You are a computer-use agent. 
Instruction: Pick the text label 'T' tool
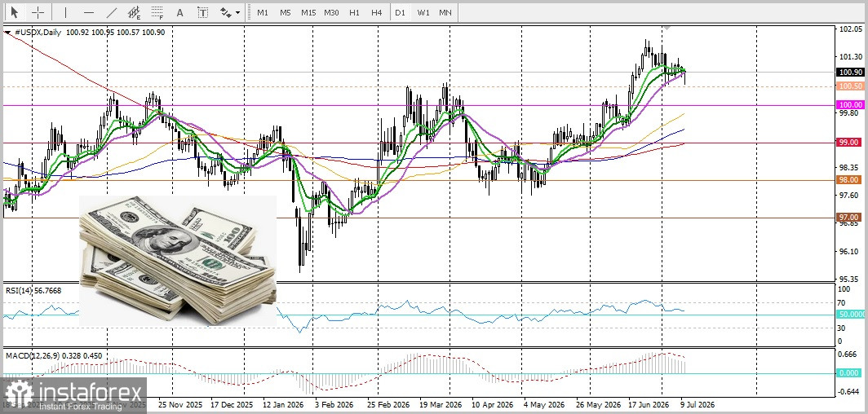click(x=203, y=12)
